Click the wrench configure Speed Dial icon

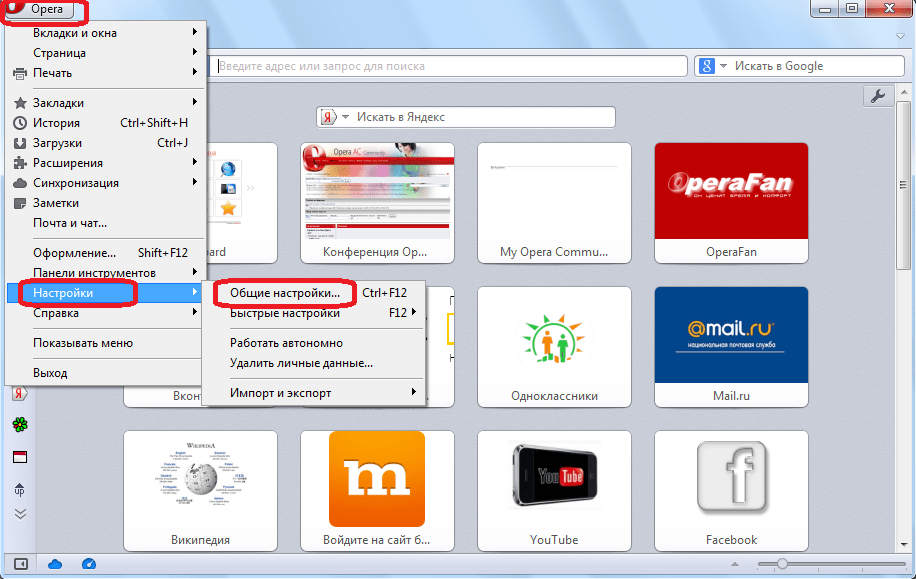[x=878, y=96]
